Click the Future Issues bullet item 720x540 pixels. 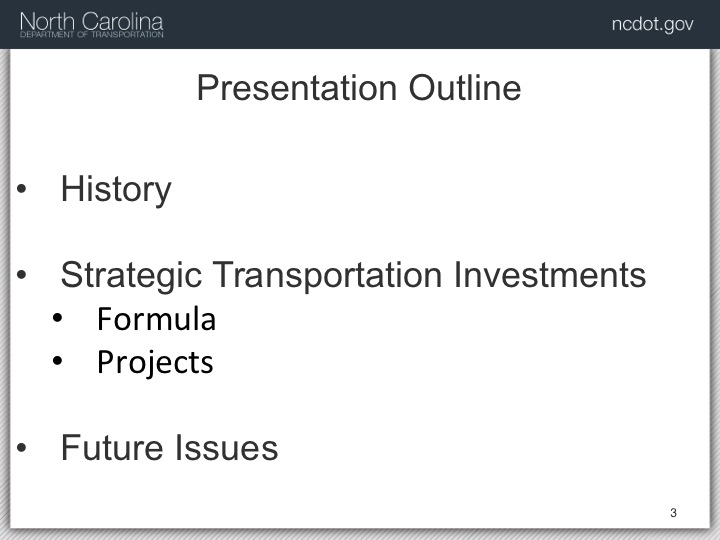point(169,447)
